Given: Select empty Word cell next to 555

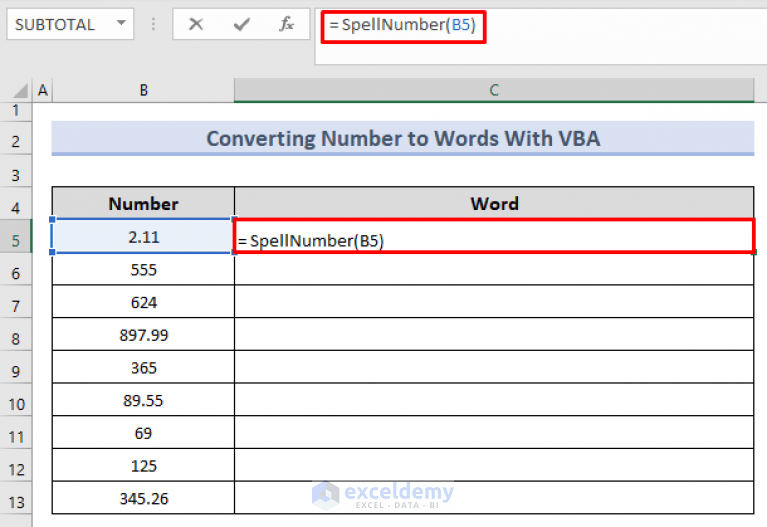Looking at the screenshot, I should click(494, 269).
